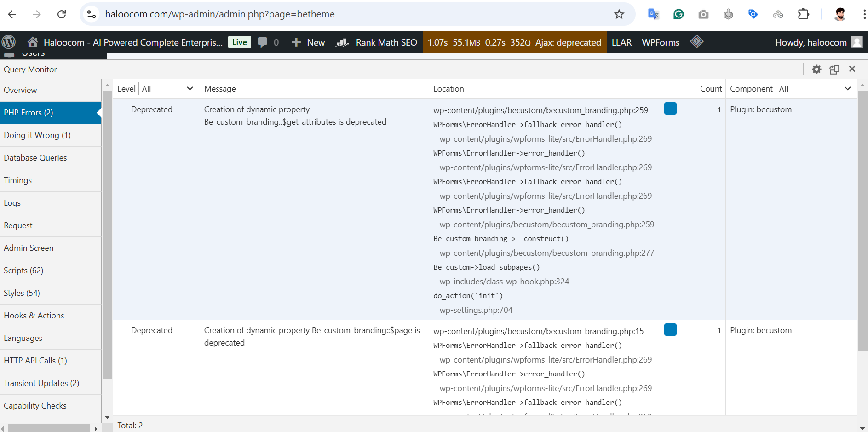Collapse second error's stack trace toggle
The width and height of the screenshot is (868, 432).
[670, 330]
